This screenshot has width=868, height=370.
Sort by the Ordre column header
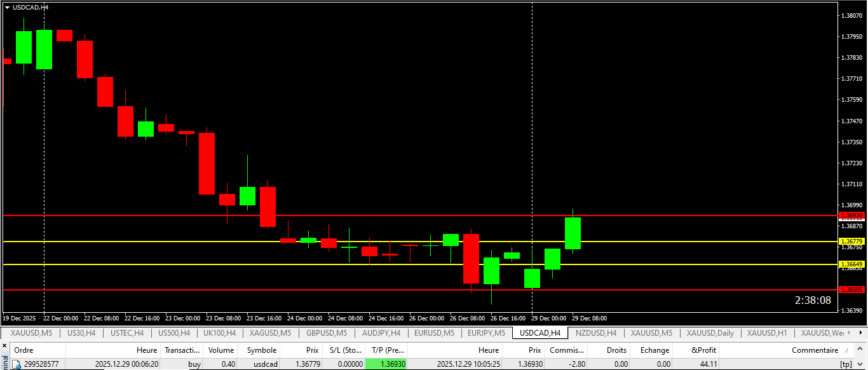(x=38, y=350)
